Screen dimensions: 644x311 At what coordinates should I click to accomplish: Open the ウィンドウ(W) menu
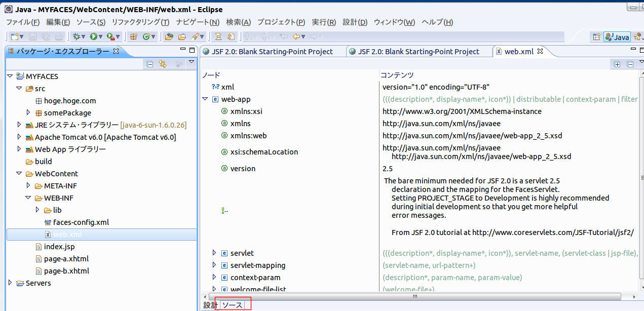click(394, 22)
